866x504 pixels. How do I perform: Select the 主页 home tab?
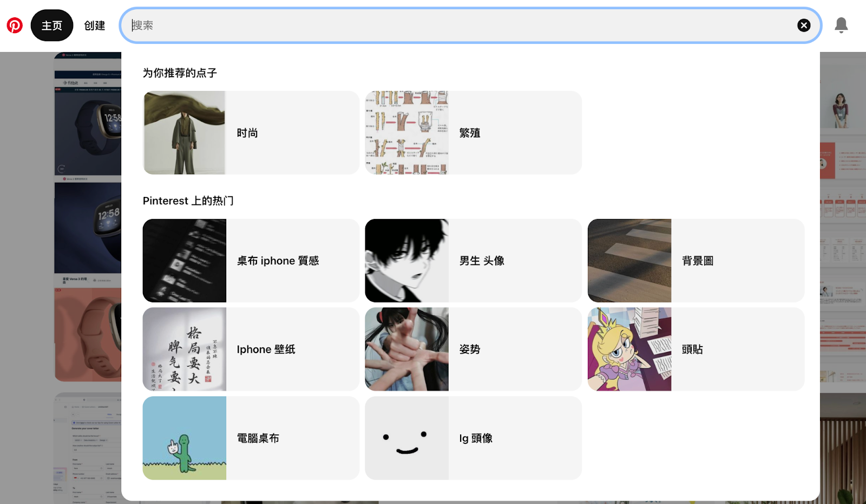click(52, 25)
